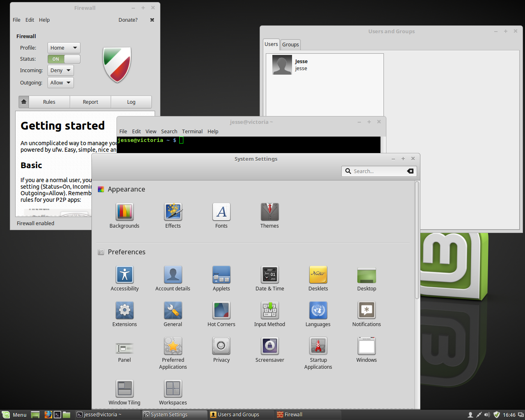Click the Rules button in Firewall
The image size is (525, 420).
coord(49,102)
